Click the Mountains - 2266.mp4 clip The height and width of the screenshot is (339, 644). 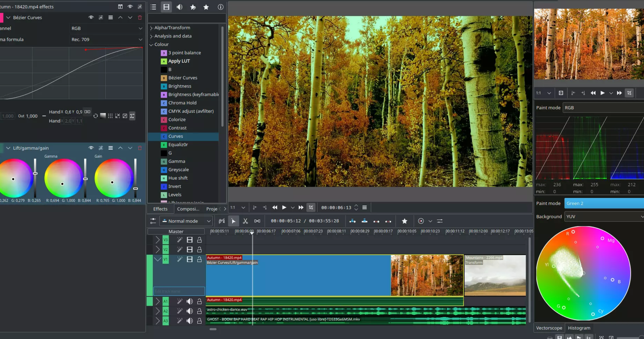pos(495,277)
